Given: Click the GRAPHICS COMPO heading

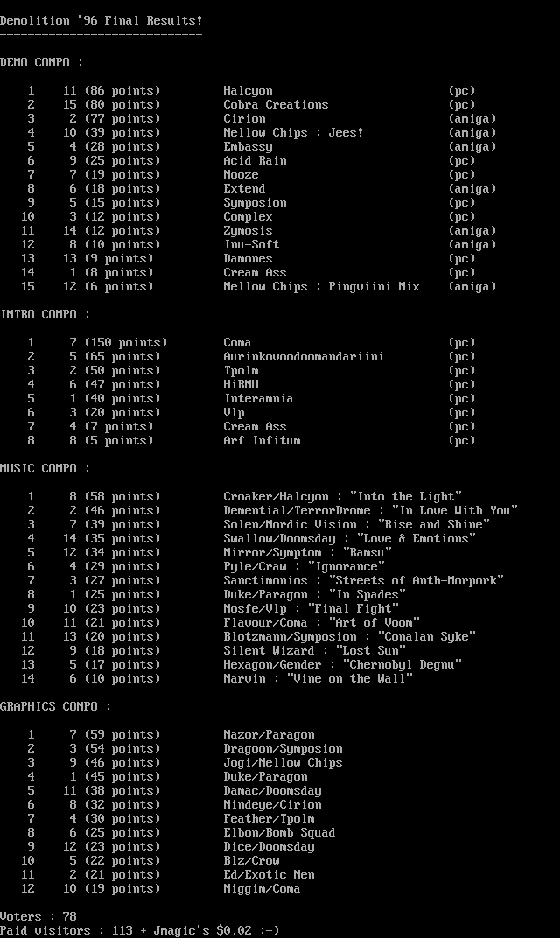Looking at the screenshot, I should pos(55,706).
